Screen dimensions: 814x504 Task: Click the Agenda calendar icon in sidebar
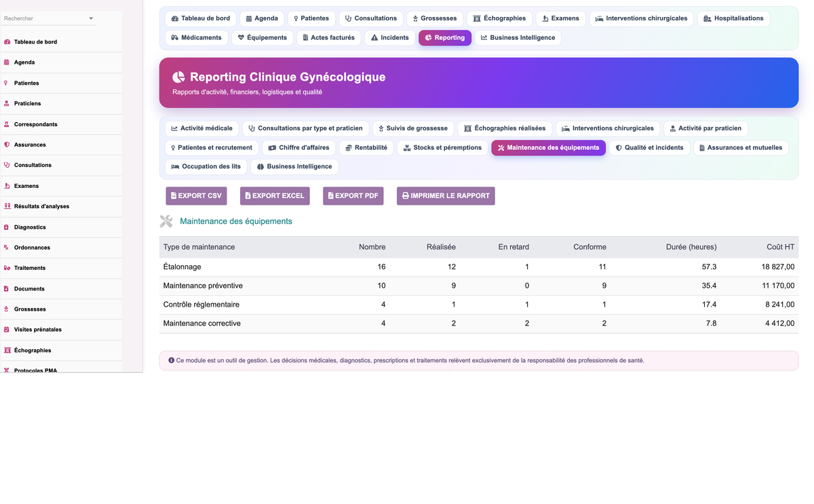point(7,62)
